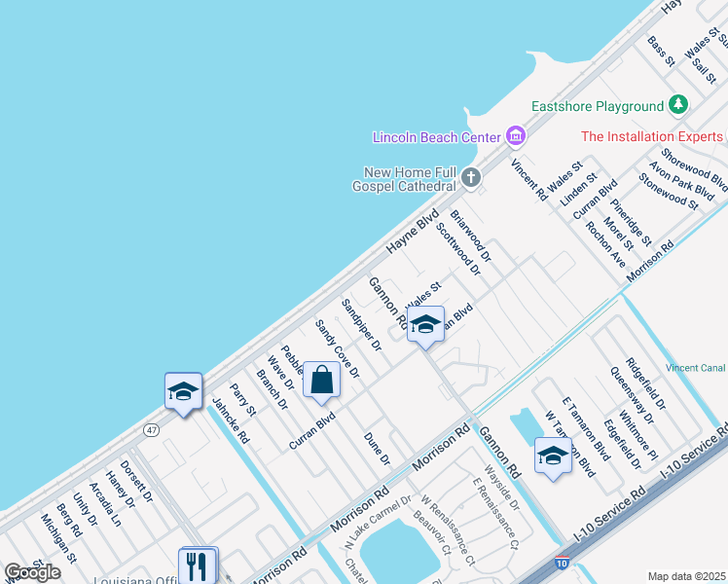
Task: Click the I-10 interstate shield
Action: pos(562,563)
